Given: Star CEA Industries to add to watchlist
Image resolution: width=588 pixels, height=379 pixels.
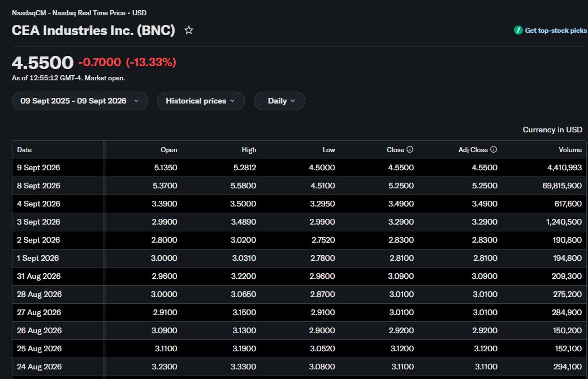Looking at the screenshot, I should point(189,30).
